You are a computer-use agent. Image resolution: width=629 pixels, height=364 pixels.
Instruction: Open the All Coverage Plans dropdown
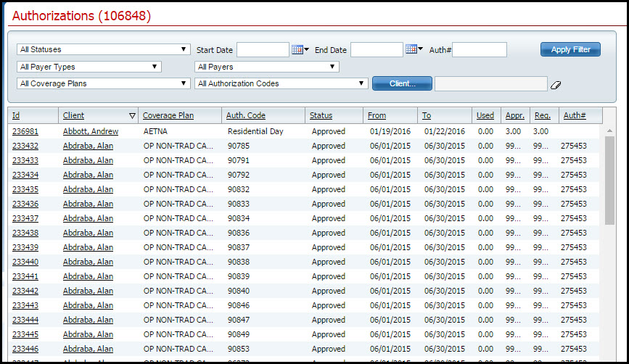[103, 83]
